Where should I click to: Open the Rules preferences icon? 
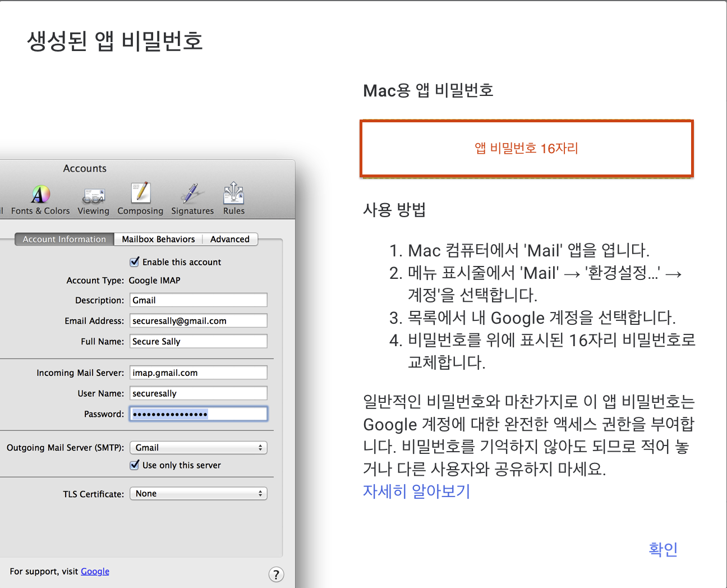point(234,199)
